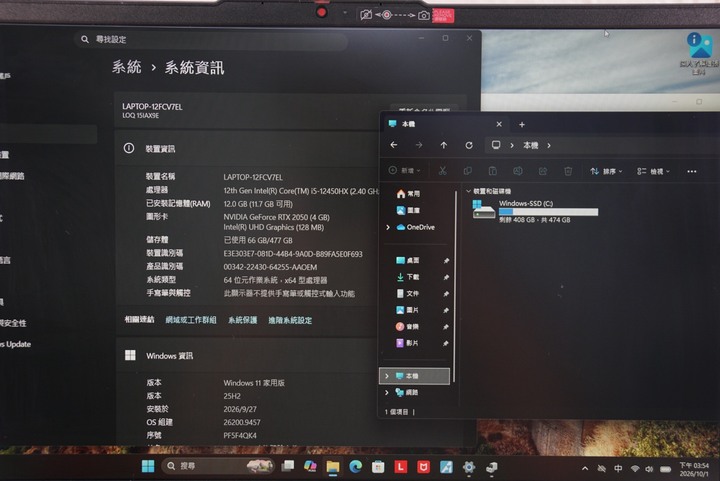Click the Delete trash icon in Explorer toolbar
Image resolution: width=720 pixels, height=481 pixels.
[568, 171]
